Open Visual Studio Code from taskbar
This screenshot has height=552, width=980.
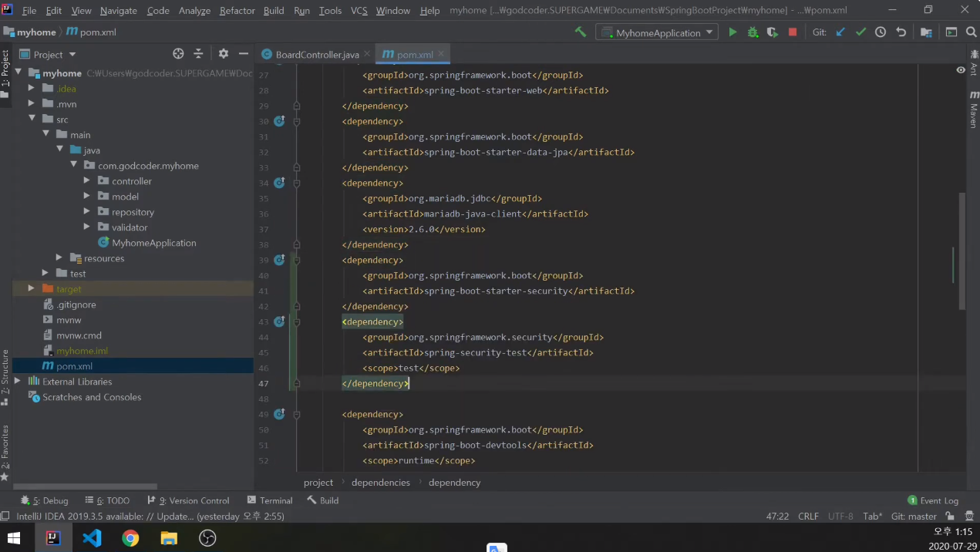(x=92, y=537)
